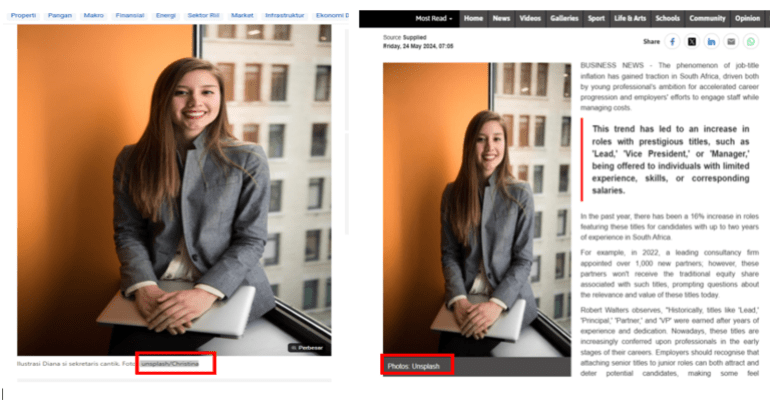The width and height of the screenshot is (770, 406).
Task: Go to the Home menu item
Action: (473, 18)
